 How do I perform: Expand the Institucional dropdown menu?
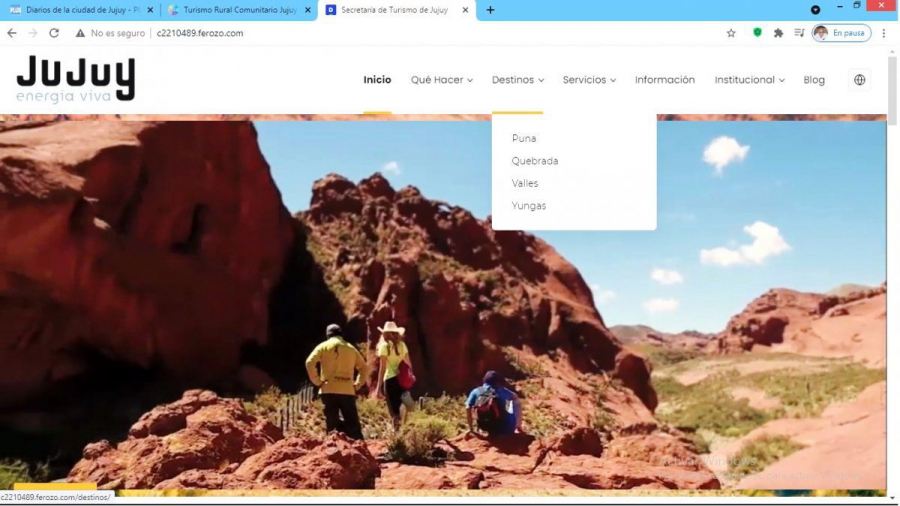749,80
